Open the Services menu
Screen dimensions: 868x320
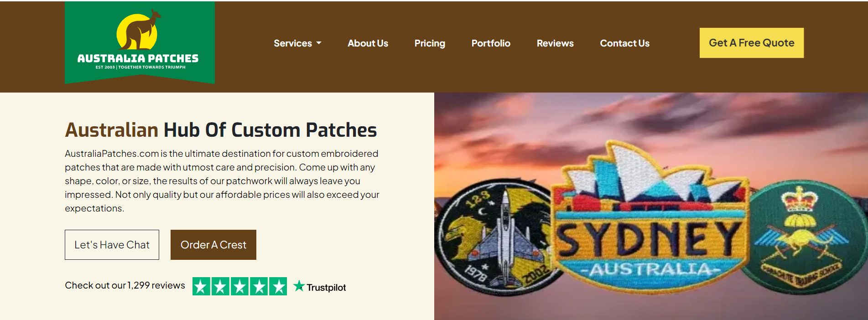tap(297, 43)
